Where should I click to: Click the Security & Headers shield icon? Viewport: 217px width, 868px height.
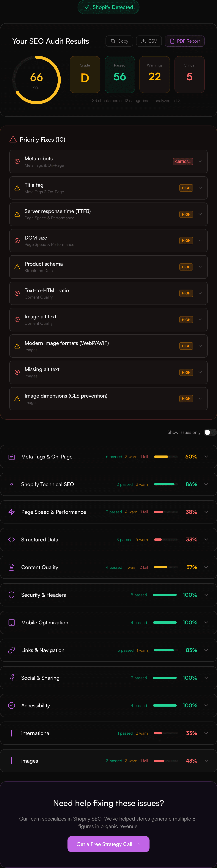click(11, 595)
